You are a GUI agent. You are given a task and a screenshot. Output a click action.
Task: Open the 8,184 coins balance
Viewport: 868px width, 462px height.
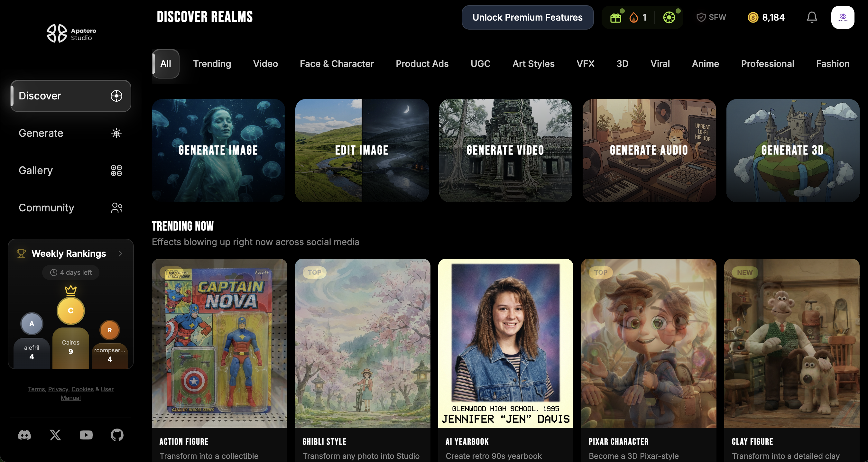click(766, 17)
